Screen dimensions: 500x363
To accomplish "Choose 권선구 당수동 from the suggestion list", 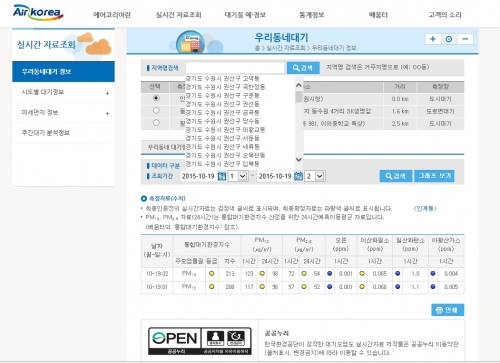I will (x=222, y=121).
